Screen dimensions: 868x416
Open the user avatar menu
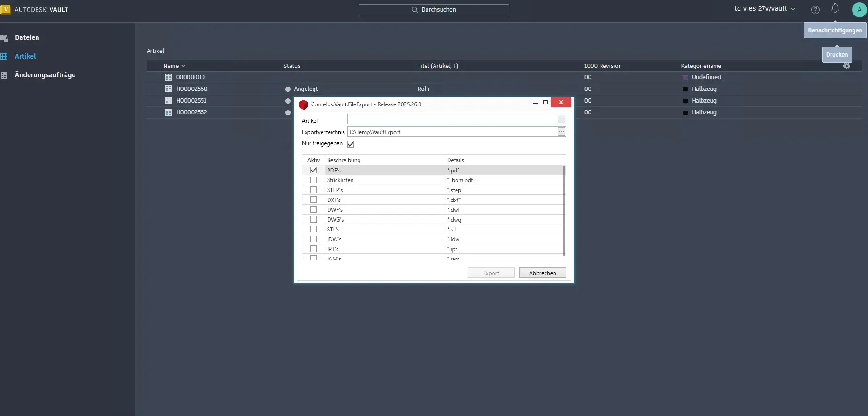point(859,10)
